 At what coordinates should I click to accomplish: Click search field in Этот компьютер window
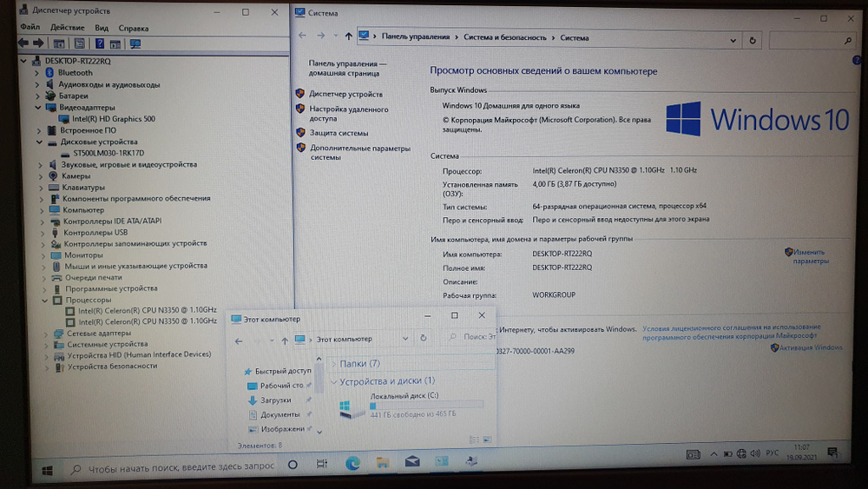(x=473, y=337)
